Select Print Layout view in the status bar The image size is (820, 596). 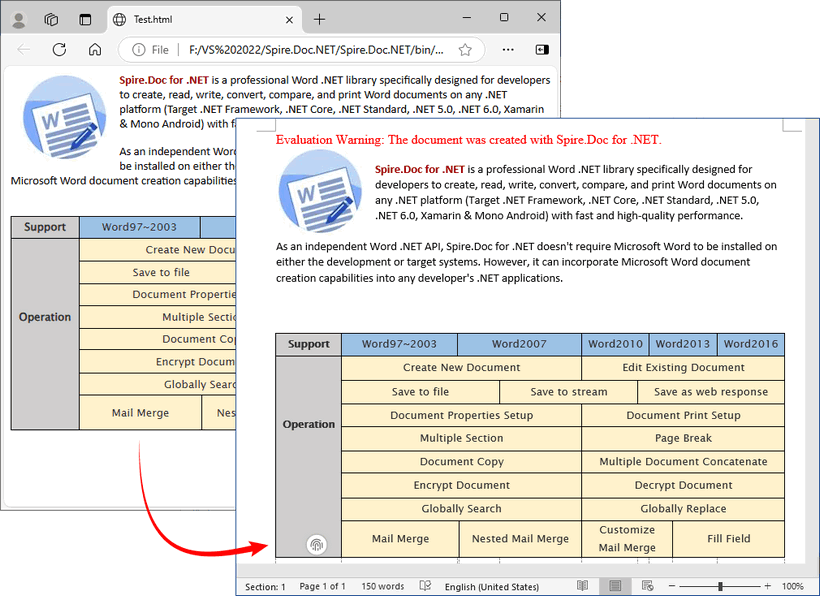pyautogui.click(x=614, y=586)
